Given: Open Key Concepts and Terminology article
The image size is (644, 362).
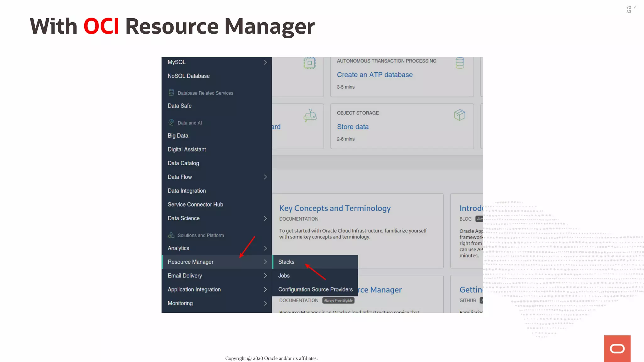Looking at the screenshot, I should (x=335, y=208).
